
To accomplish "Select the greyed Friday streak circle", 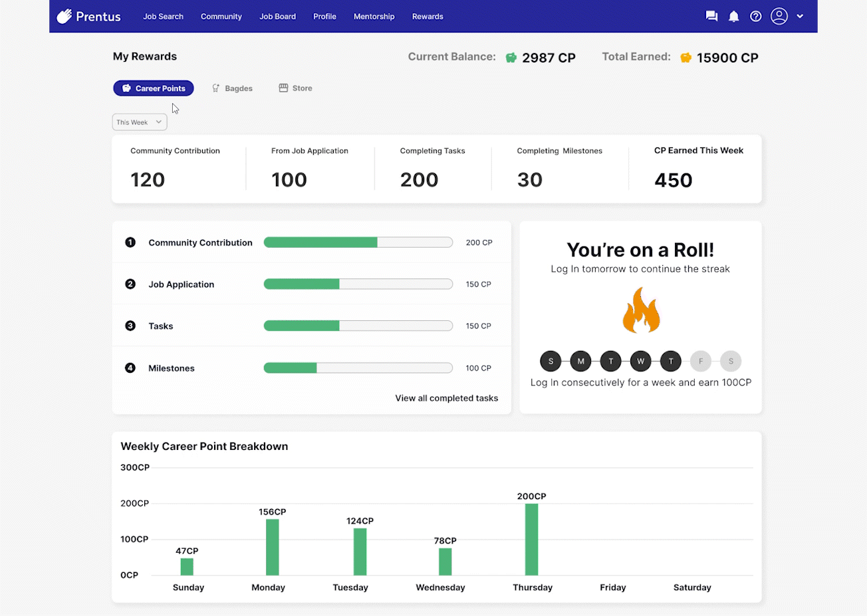I will point(701,361).
